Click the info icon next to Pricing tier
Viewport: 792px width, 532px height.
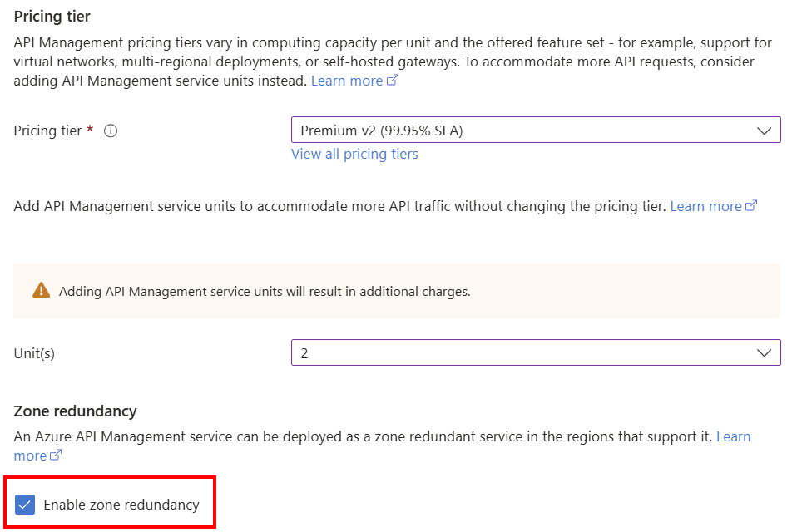(x=111, y=131)
